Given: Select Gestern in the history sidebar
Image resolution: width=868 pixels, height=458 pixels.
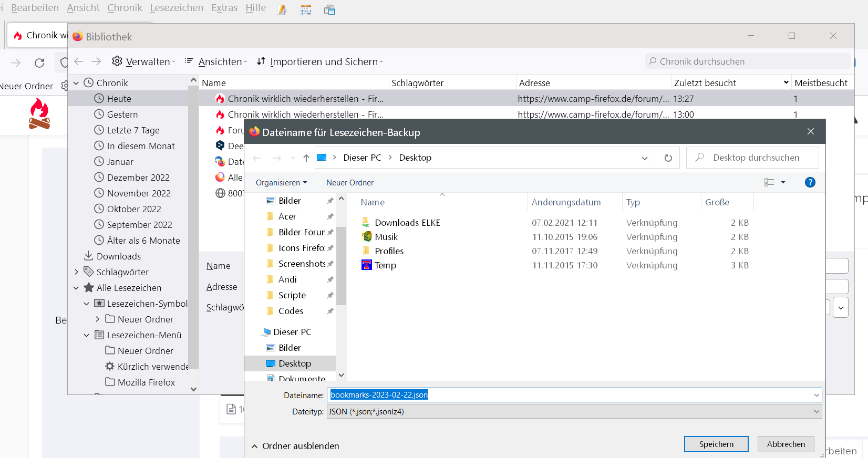Looking at the screenshot, I should click(x=122, y=114).
